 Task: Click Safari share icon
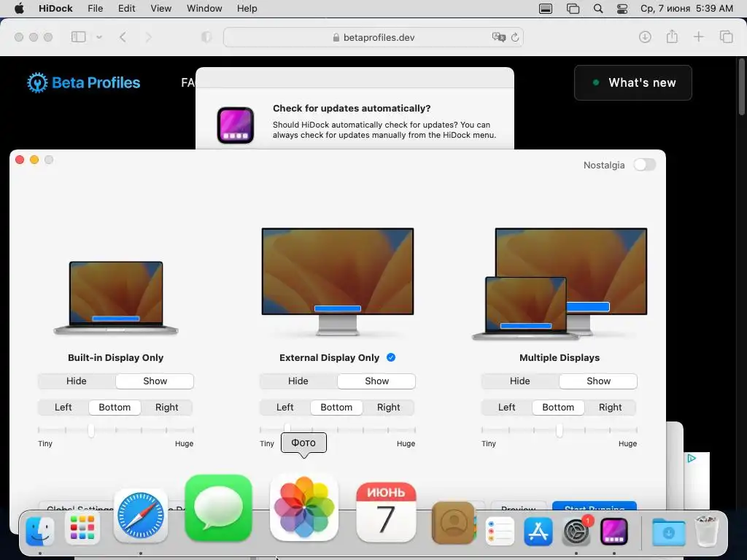pyautogui.click(x=672, y=36)
